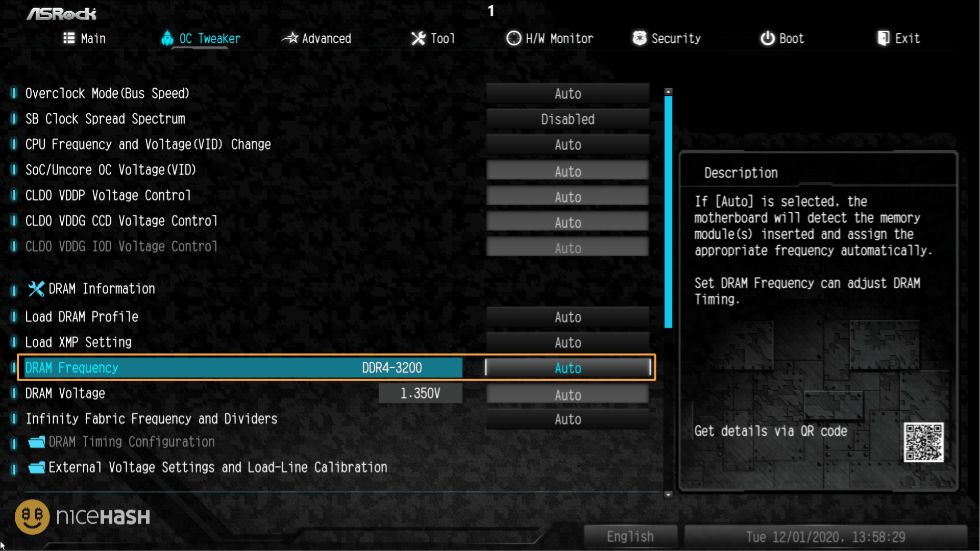Click the Tool wrench icon
The height and width of the screenshot is (551, 980).
click(x=416, y=38)
